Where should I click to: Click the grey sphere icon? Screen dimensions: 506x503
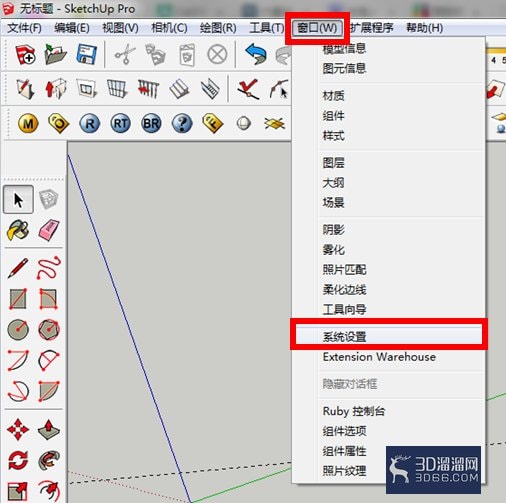(x=244, y=124)
